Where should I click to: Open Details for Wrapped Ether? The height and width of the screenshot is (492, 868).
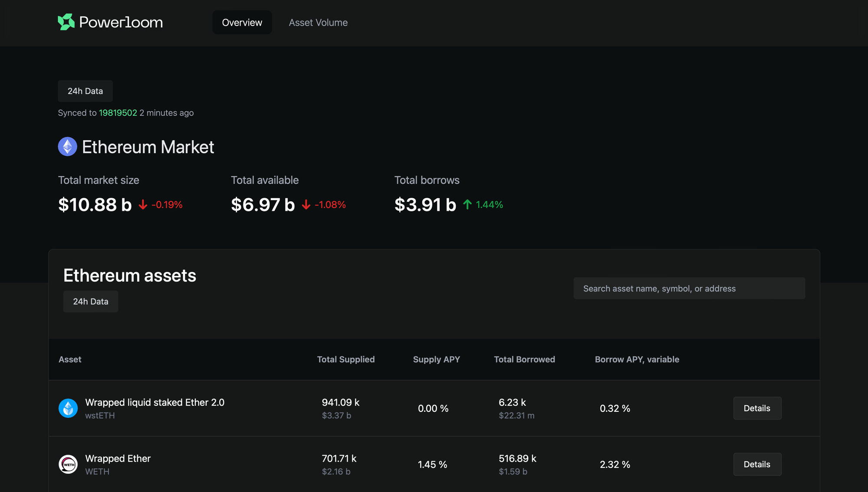click(x=757, y=464)
